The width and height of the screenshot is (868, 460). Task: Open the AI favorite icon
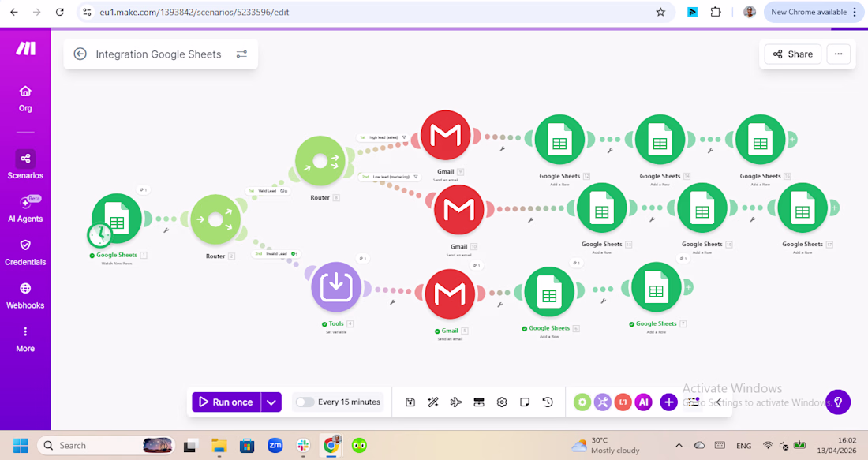[x=643, y=402]
